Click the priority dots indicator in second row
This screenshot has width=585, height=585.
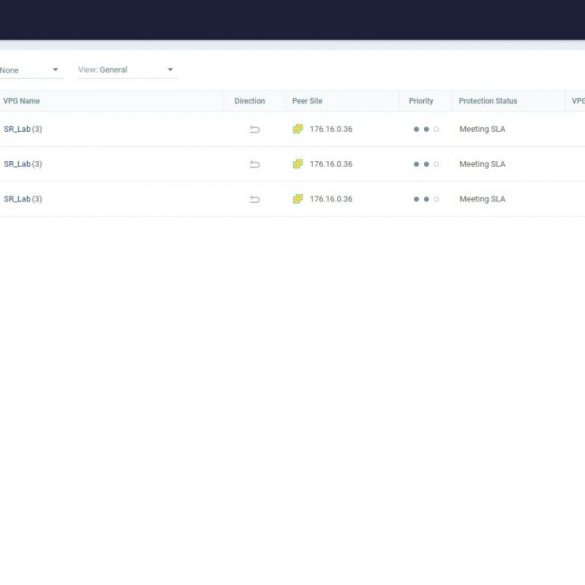point(426,164)
